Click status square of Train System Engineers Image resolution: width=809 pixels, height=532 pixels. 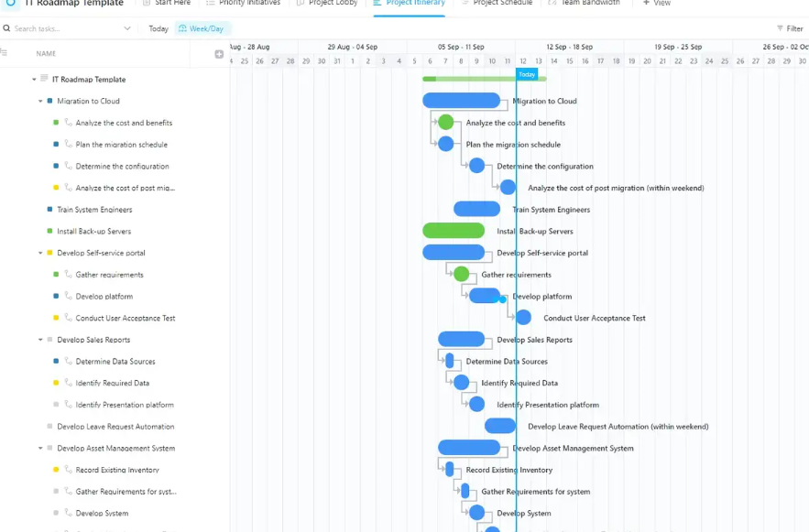point(49,210)
